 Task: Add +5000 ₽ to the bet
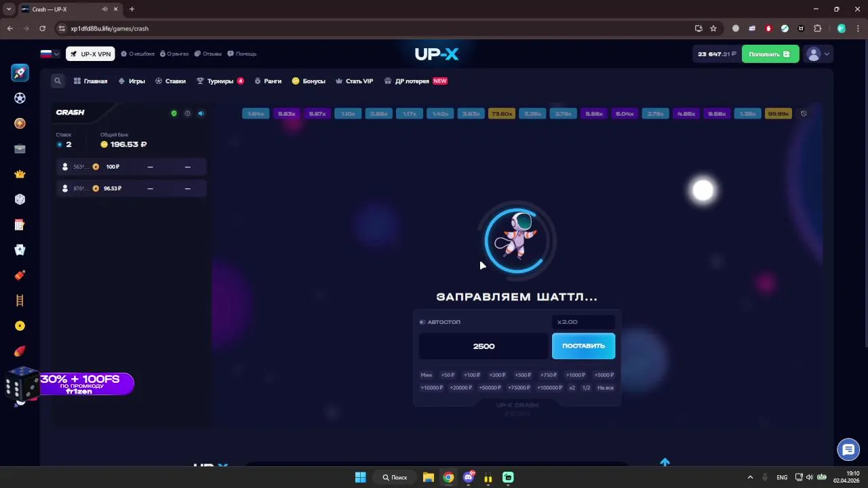coord(604,375)
